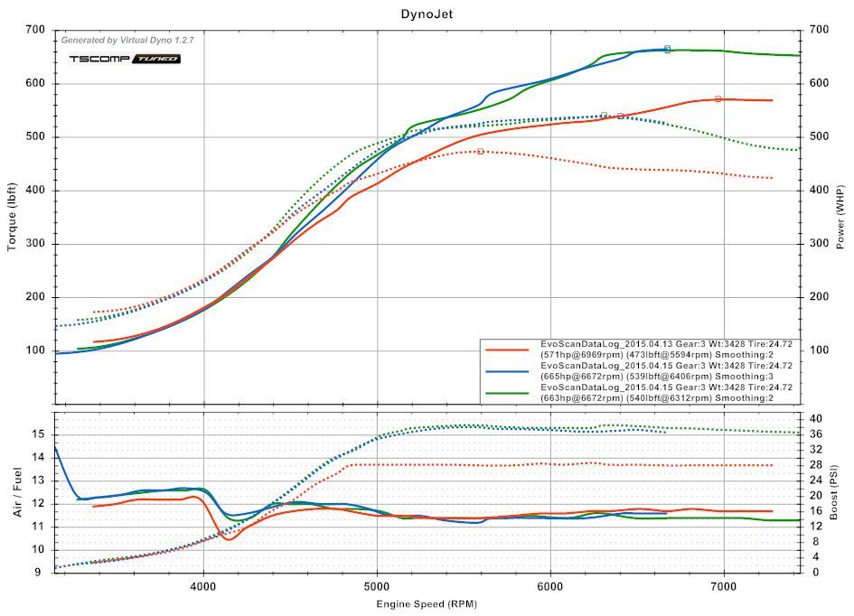Click the green dotted 540lbft torque peak marker
The width and height of the screenshot is (854, 616).
(604, 115)
